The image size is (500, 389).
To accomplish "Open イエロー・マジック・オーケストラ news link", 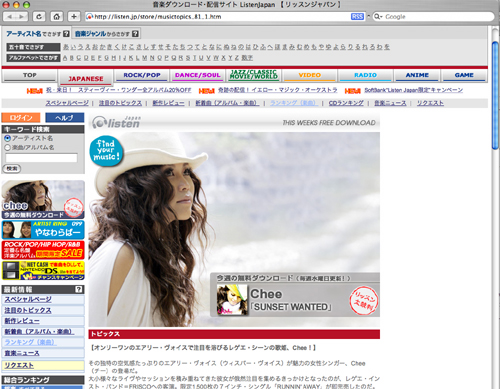I will [x=277, y=90].
